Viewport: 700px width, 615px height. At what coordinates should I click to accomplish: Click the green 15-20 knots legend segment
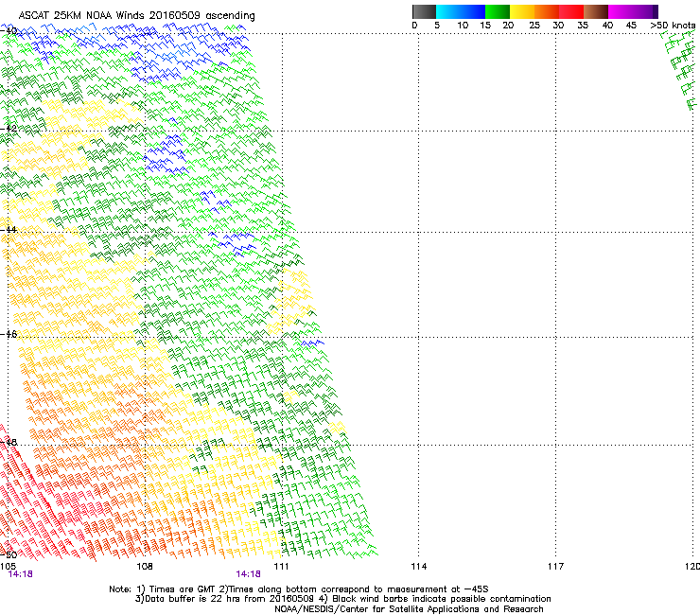click(498, 11)
